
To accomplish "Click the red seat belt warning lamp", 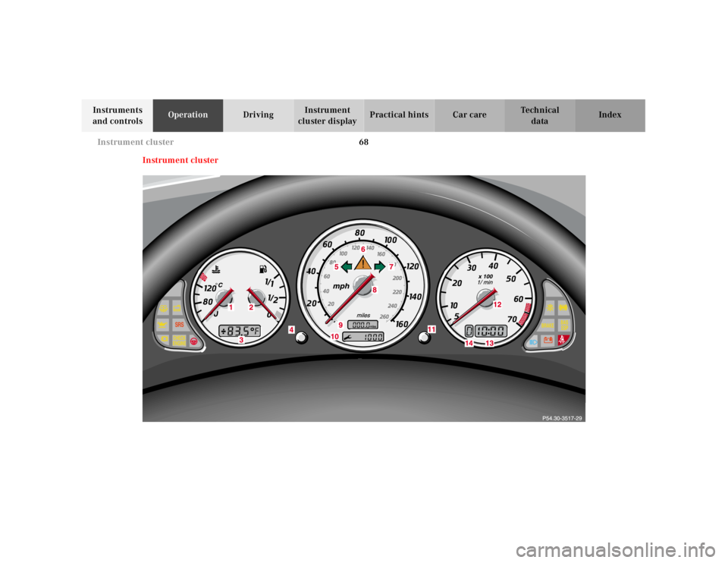I will coord(563,340).
